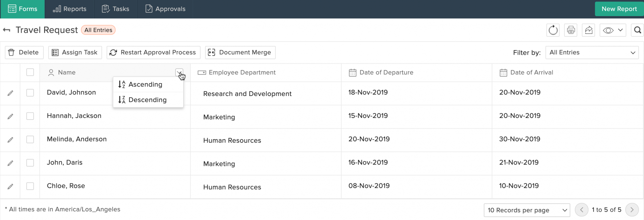Screen dimensions: 644x220
Task: Click the share/export icon
Action: pos(588,30)
